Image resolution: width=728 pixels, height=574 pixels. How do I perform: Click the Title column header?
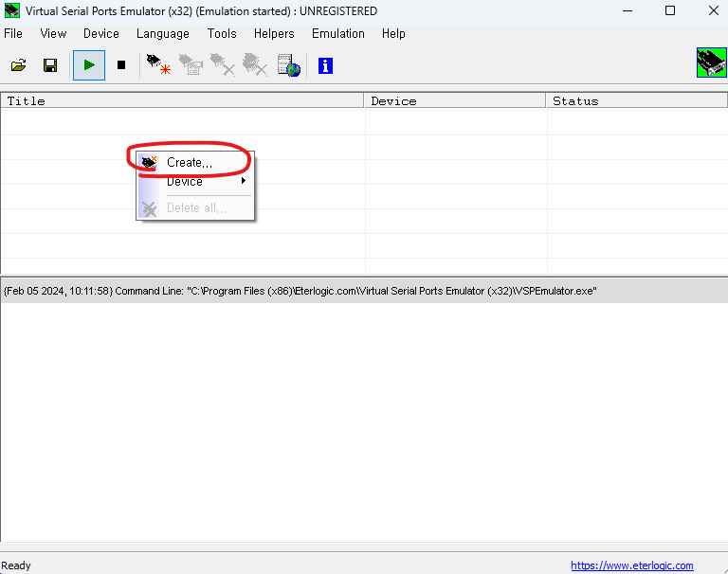coord(182,100)
